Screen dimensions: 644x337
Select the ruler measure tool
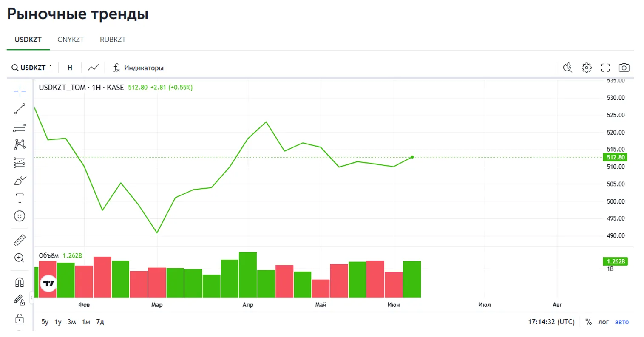coord(20,240)
